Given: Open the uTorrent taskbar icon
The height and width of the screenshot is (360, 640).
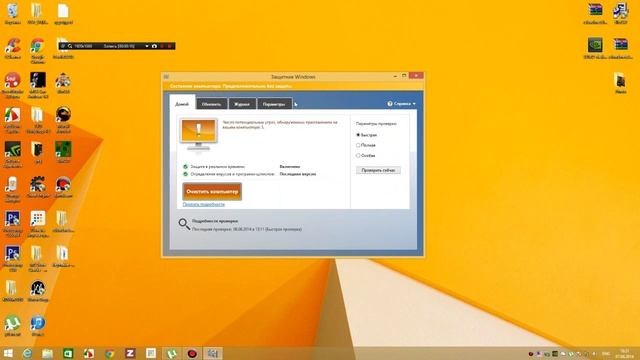Looking at the screenshot, I should point(171,353).
